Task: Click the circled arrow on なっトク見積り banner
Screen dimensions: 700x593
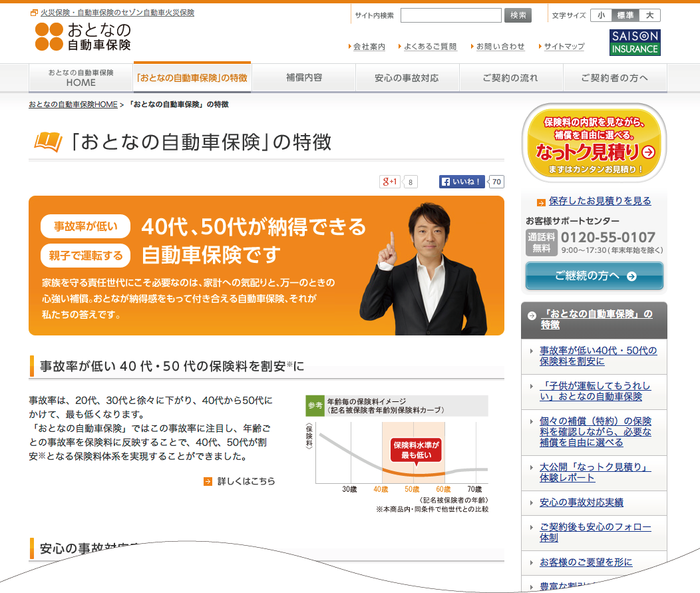Action: point(648,152)
